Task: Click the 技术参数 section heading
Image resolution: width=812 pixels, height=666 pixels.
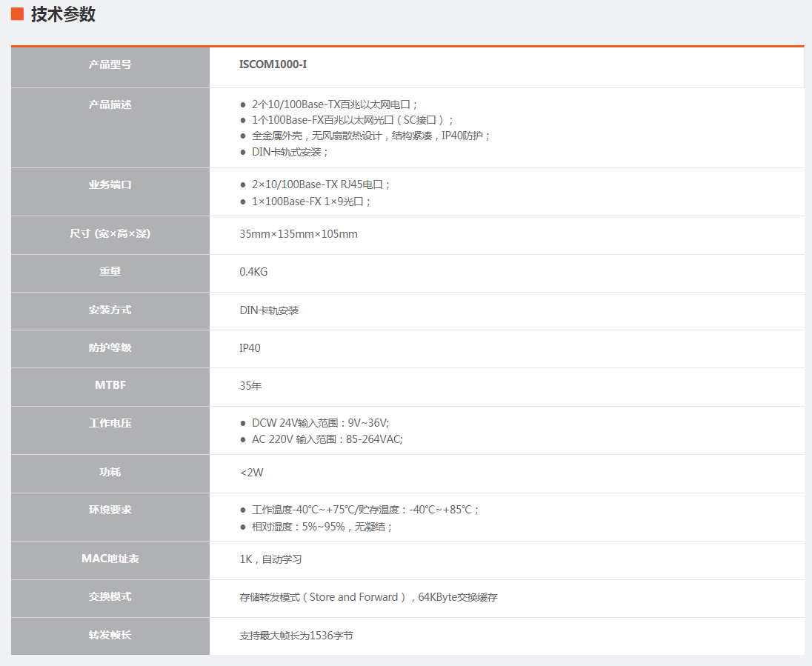Action: point(63,14)
